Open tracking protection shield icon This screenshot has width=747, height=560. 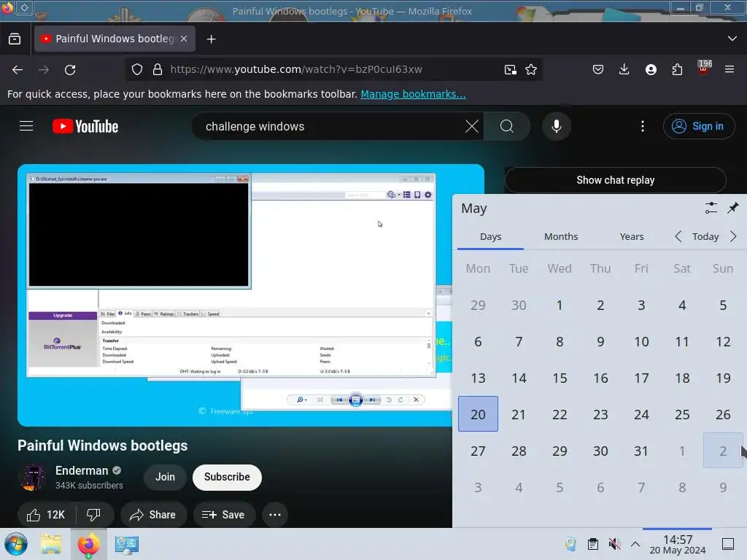[137, 69]
